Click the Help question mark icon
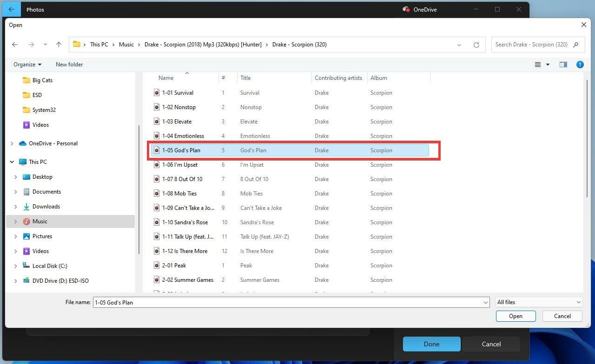 (580, 65)
